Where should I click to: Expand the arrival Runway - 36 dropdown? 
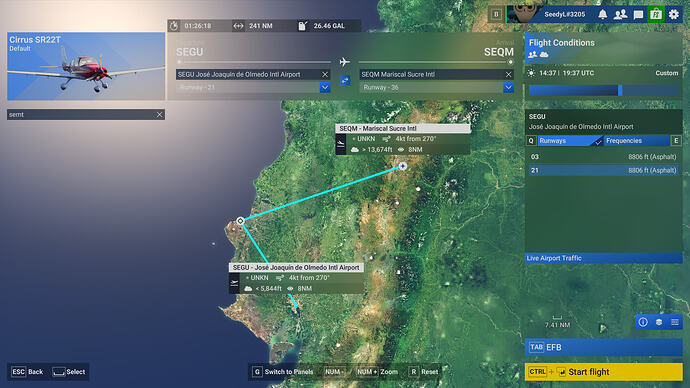(508, 87)
